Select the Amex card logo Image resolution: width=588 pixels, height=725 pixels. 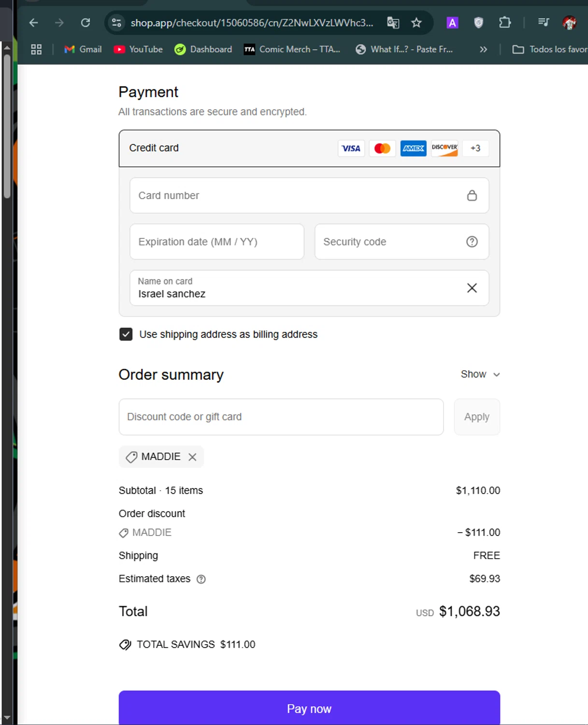coord(414,148)
